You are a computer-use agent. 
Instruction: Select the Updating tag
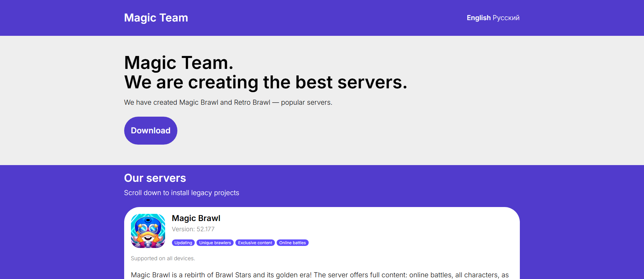pos(183,243)
